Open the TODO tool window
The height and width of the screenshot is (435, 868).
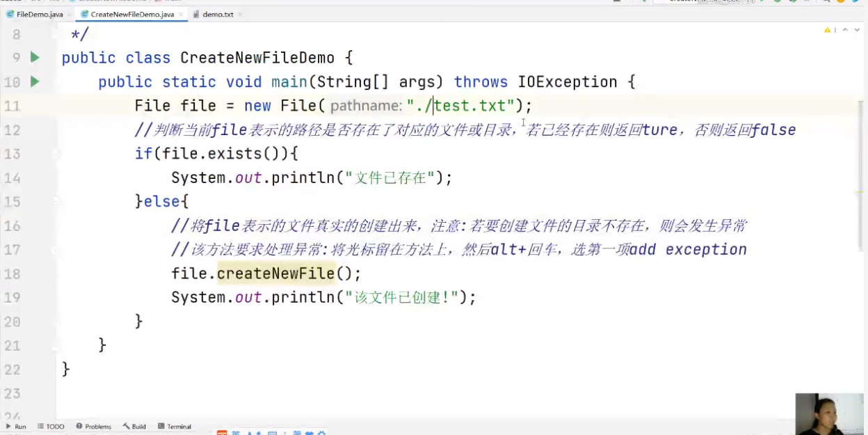51,426
